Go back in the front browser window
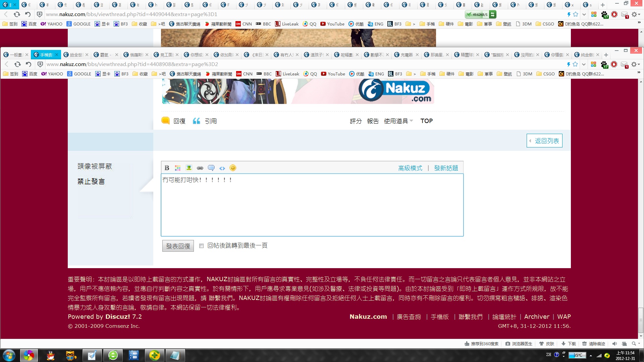This screenshot has width=644, height=362. pyautogui.click(x=6, y=64)
